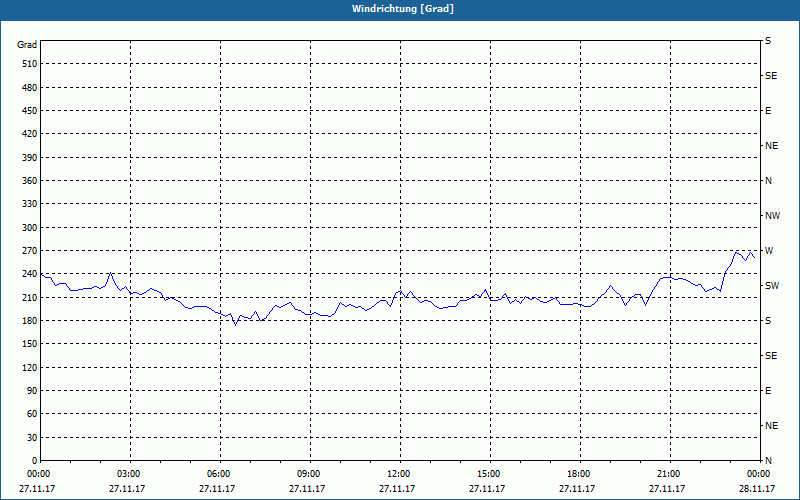Click the 15:00 time label
This screenshot has height=500, width=800.
(x=490, y=474)
